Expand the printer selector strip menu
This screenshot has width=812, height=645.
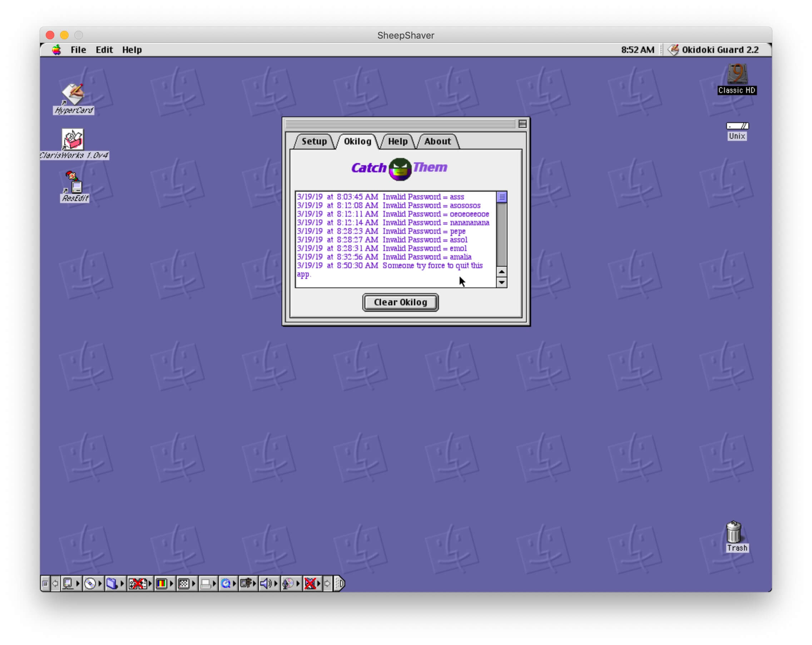pyautogui.click(x=214, y=584)
